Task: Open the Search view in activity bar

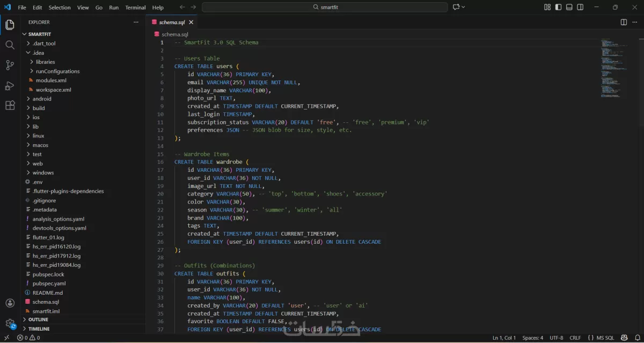Action: point(10,45)
